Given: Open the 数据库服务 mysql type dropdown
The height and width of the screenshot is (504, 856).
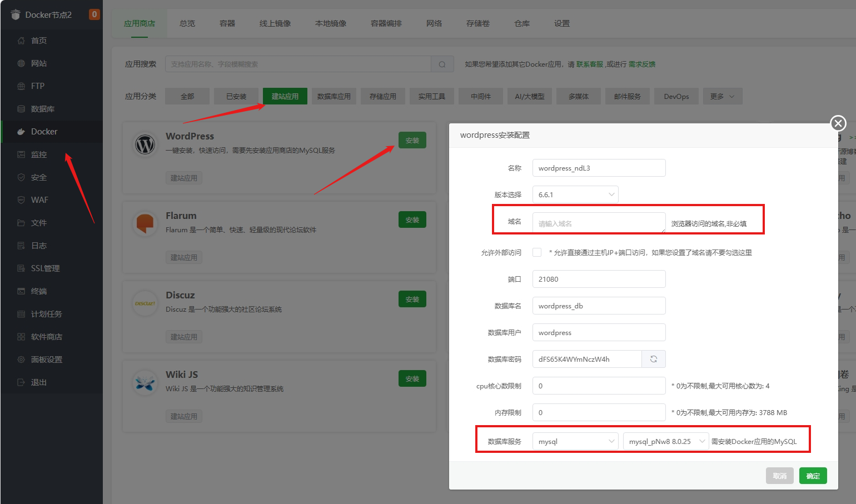Looking at the screenshot, I should point(575,441).
